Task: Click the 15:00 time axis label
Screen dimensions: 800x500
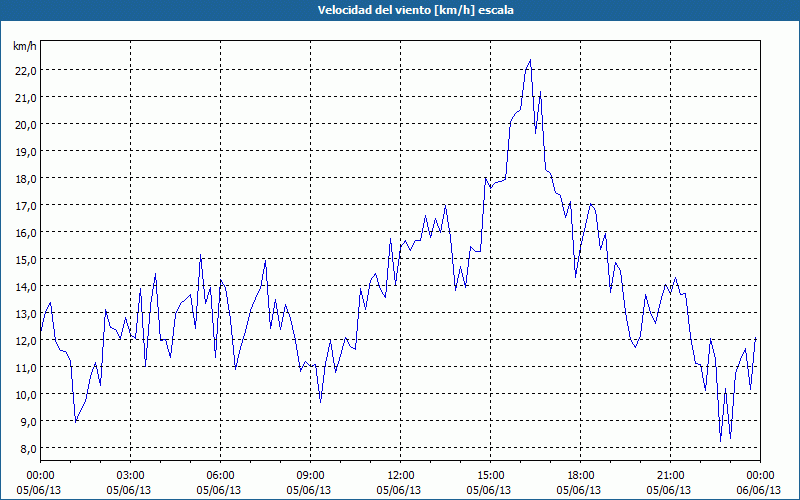Action: 490,476
